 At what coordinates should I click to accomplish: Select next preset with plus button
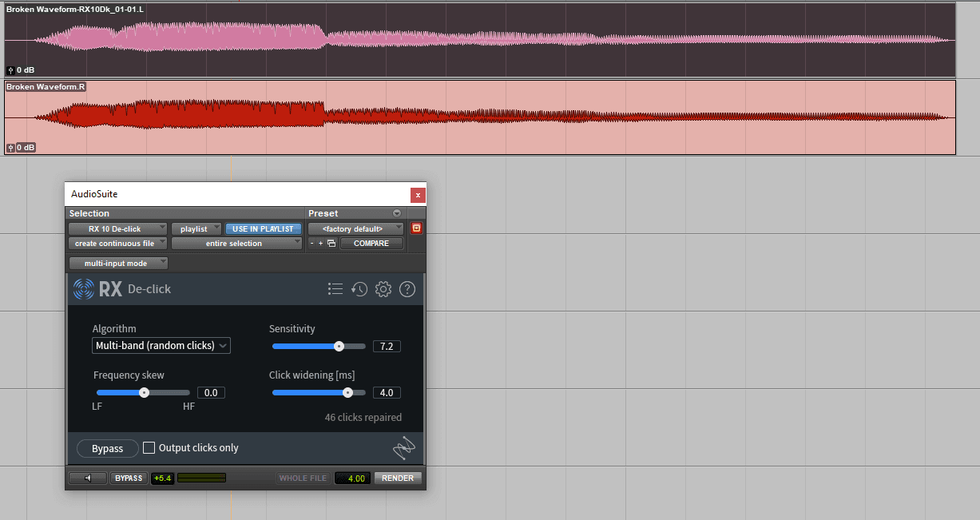click(x=321, y=244)
